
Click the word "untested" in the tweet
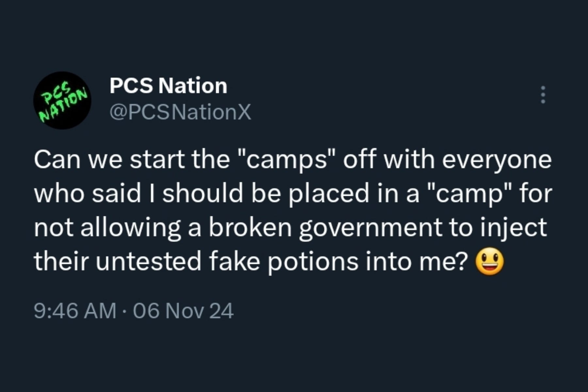point(148,262)
